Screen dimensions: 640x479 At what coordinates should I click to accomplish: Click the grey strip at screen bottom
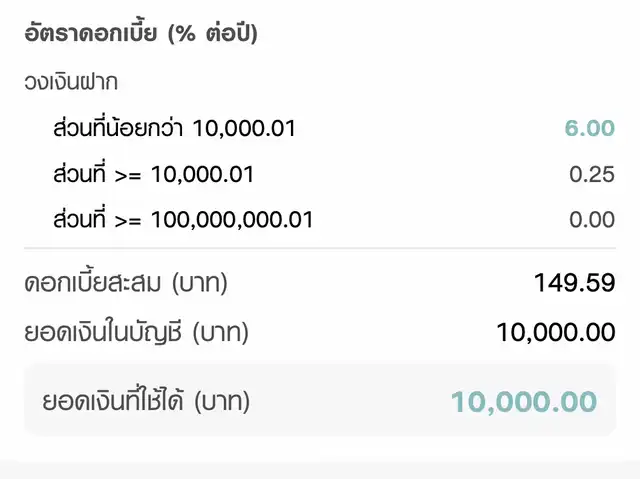point(320,469)
